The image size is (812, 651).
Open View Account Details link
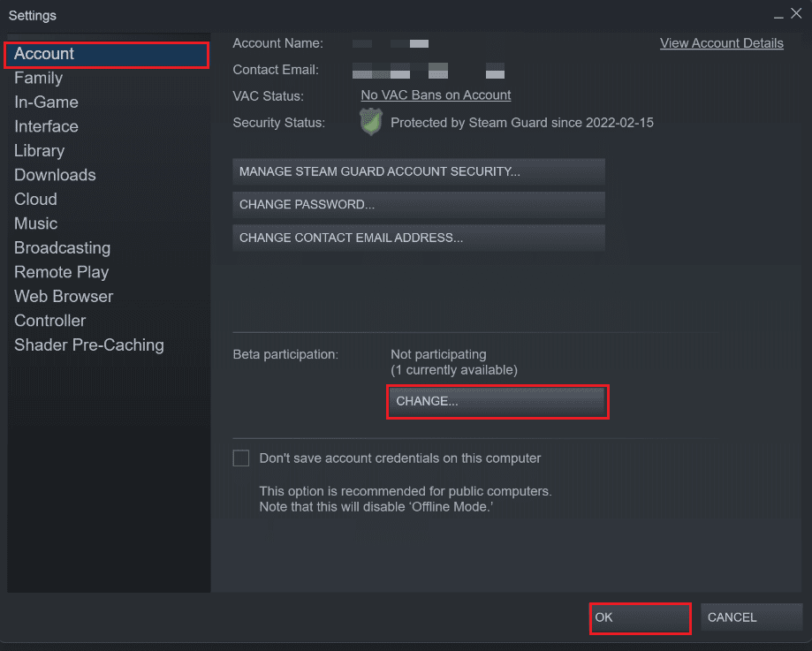(x=721, y=43)
